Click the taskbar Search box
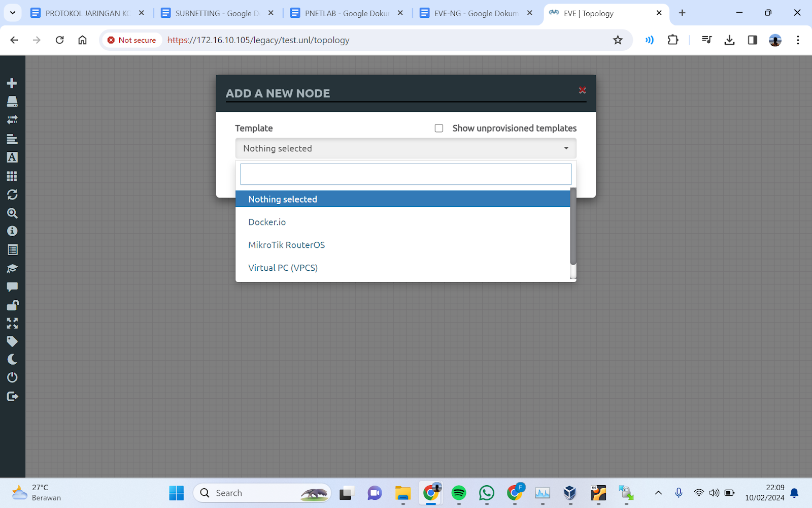 (x=262, y=493)
